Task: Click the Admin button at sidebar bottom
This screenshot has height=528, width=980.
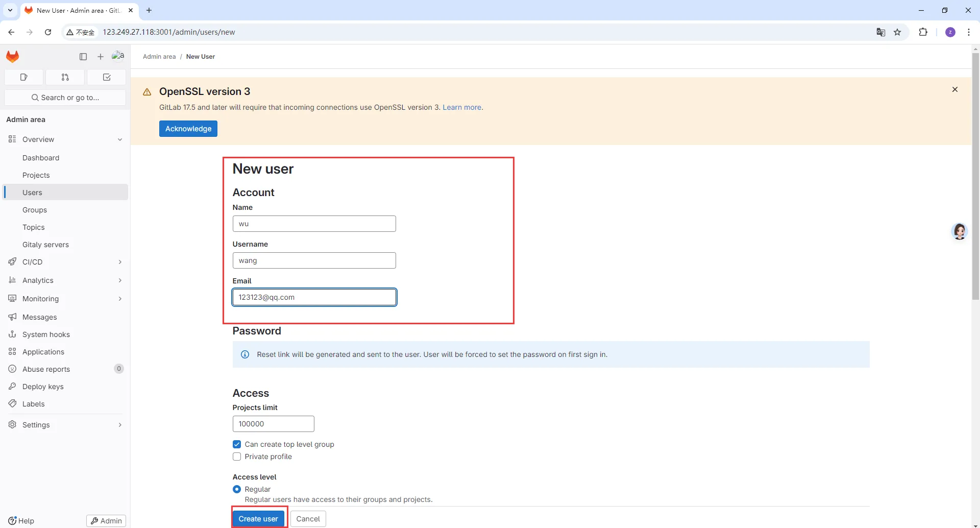Action: click(106, 521)
